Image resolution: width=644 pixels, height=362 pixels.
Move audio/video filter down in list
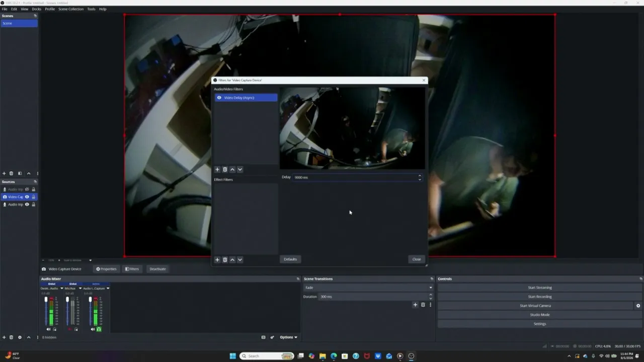pos(240,169)
